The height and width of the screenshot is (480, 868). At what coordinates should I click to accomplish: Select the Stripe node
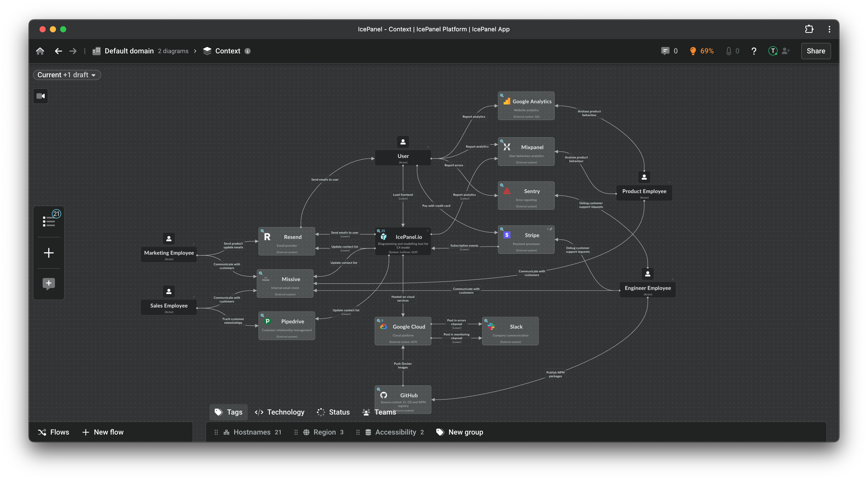click(x=526, y=240)
